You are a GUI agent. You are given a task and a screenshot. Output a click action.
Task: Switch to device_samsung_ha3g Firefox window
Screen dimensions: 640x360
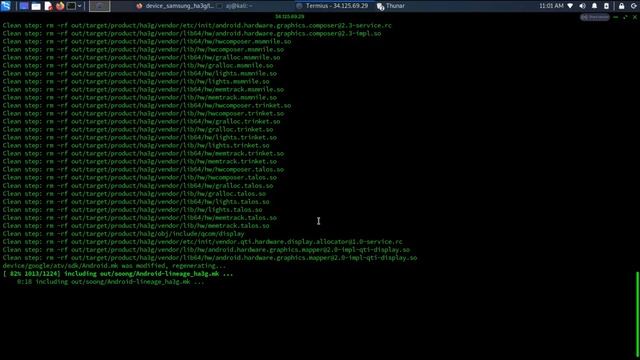175,6
